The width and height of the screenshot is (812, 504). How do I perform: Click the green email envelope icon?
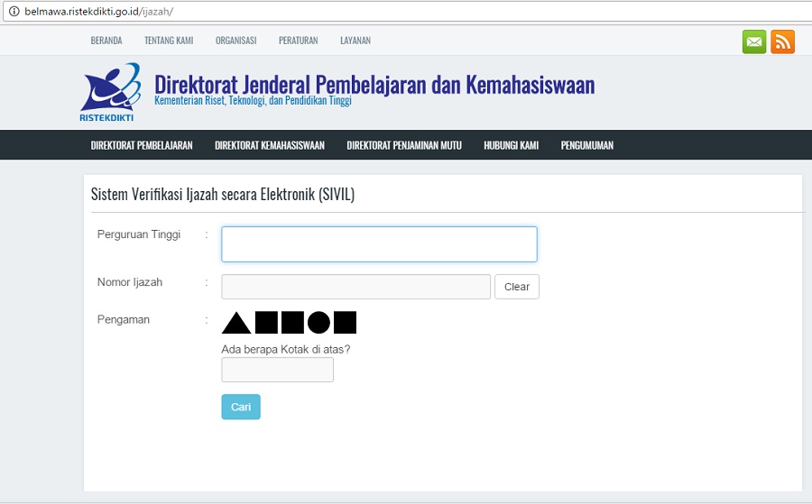(754, 41)
